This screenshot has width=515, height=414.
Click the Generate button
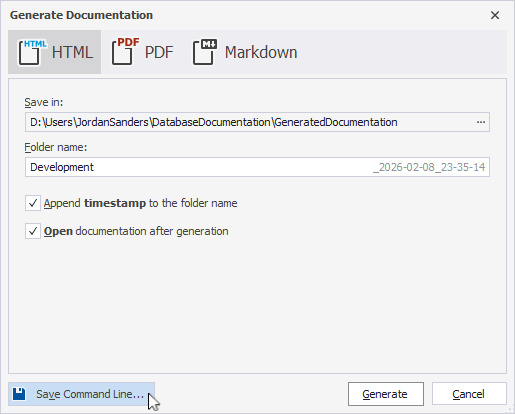386,394
